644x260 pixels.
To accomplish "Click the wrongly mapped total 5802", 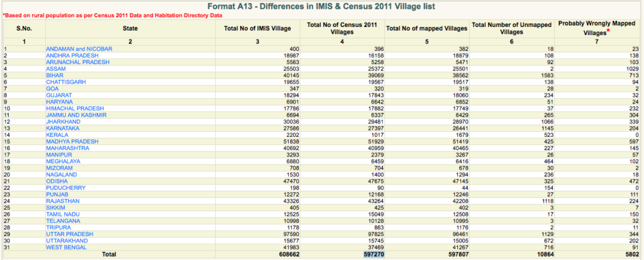I will [632, 255].
